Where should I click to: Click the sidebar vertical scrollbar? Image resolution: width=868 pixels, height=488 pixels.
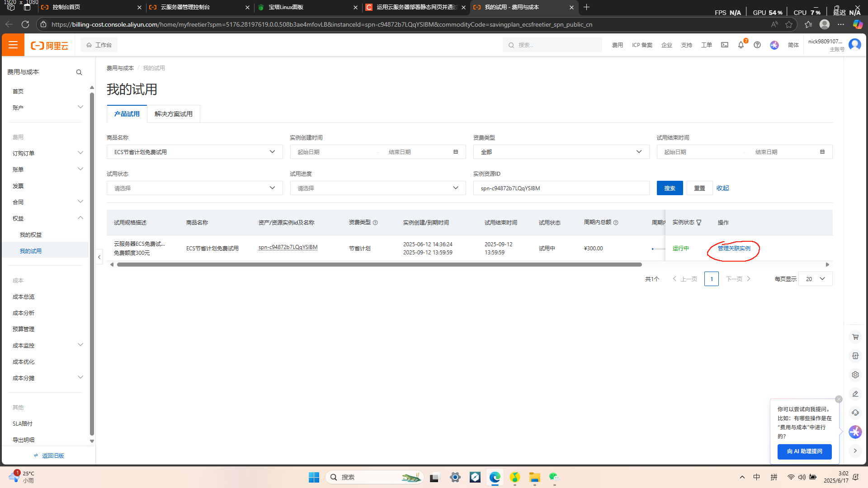pos(92,264)
